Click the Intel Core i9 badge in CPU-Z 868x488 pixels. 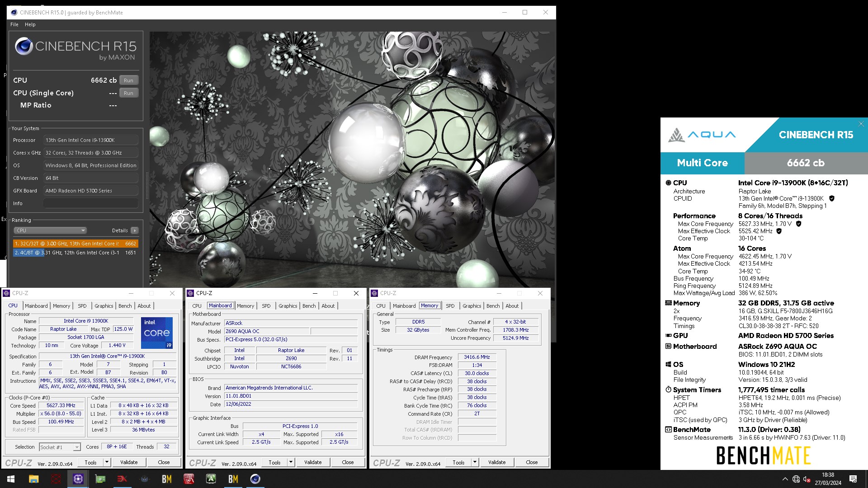[157, 333]
